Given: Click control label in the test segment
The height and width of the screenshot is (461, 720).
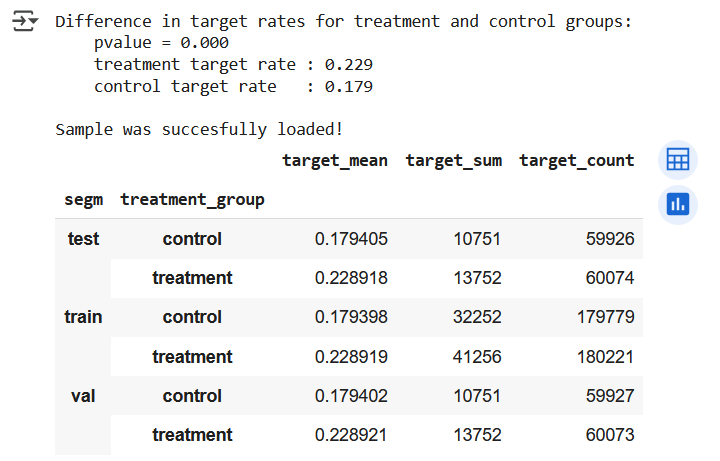Looking at the screenshot, I should [x=192, y=239].
